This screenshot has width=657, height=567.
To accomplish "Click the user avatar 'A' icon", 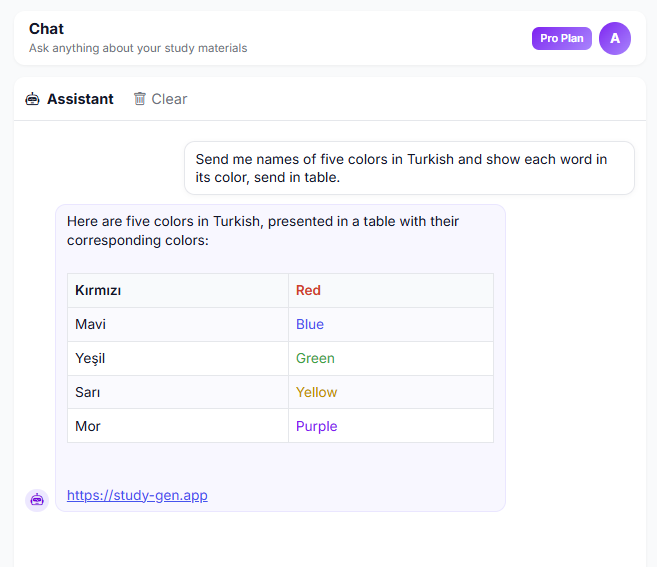I will pos(615,38).
